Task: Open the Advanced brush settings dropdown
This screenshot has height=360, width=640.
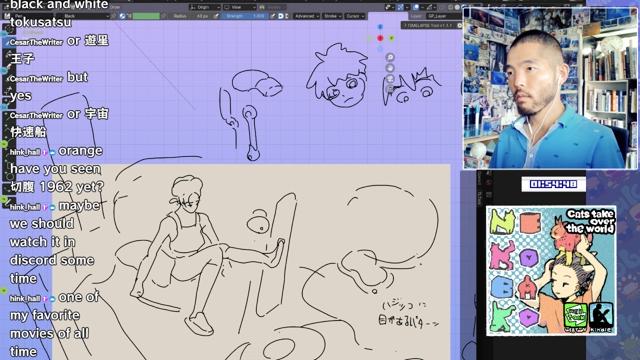Action: click(x=306, y=16)
